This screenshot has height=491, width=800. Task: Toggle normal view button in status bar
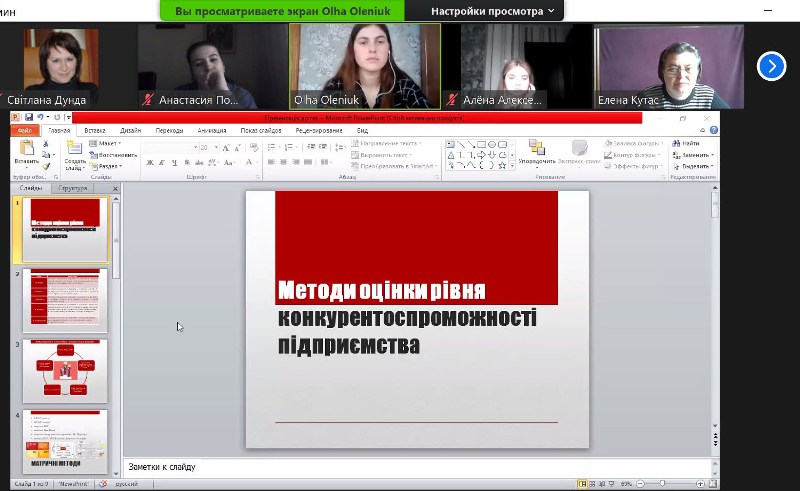583,483
